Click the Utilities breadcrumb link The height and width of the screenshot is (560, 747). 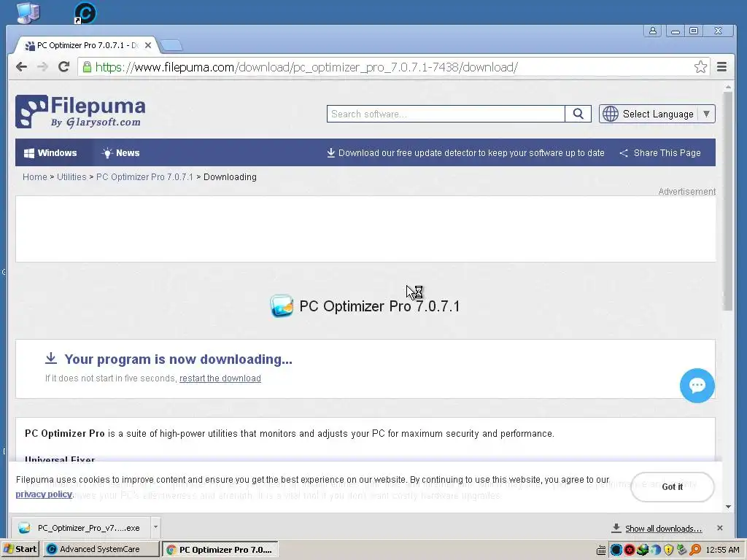[x=71, y=176]
